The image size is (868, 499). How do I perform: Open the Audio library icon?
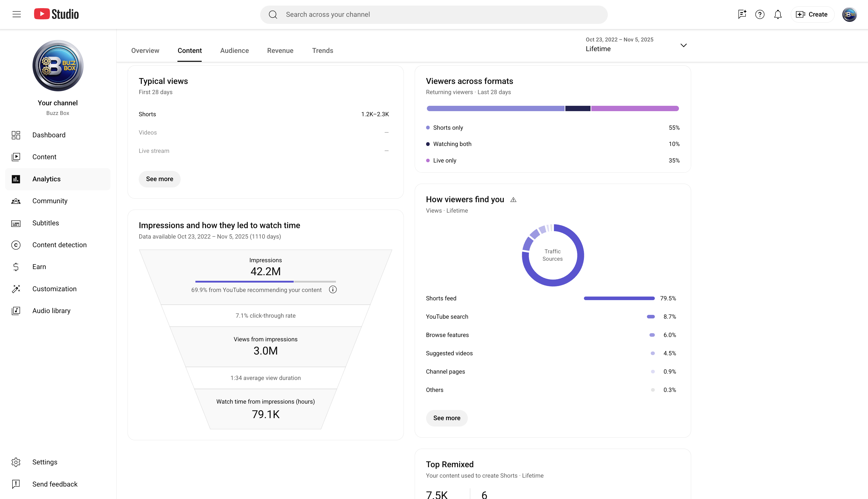16,311
